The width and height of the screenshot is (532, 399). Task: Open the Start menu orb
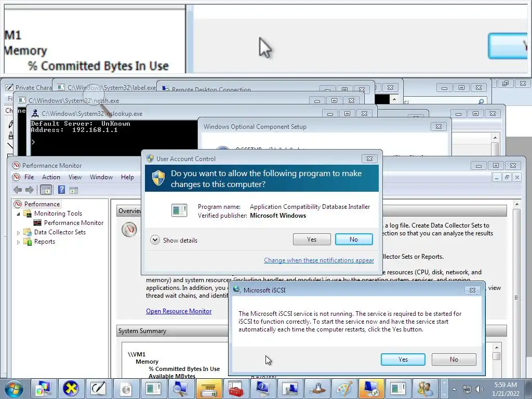click(14, 389)
